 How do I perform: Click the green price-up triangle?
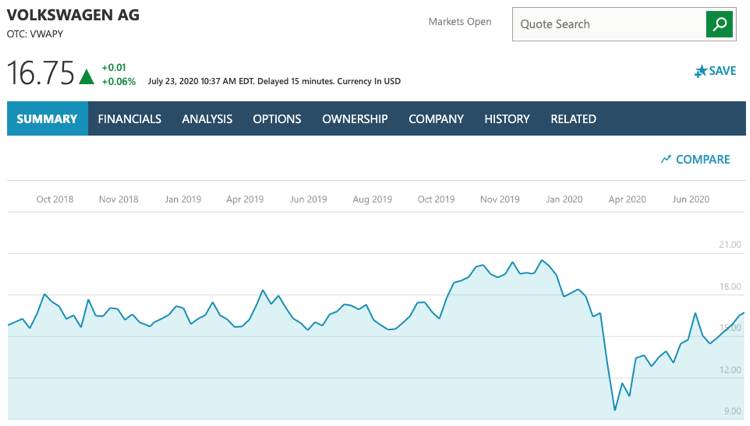coord(86,76)
